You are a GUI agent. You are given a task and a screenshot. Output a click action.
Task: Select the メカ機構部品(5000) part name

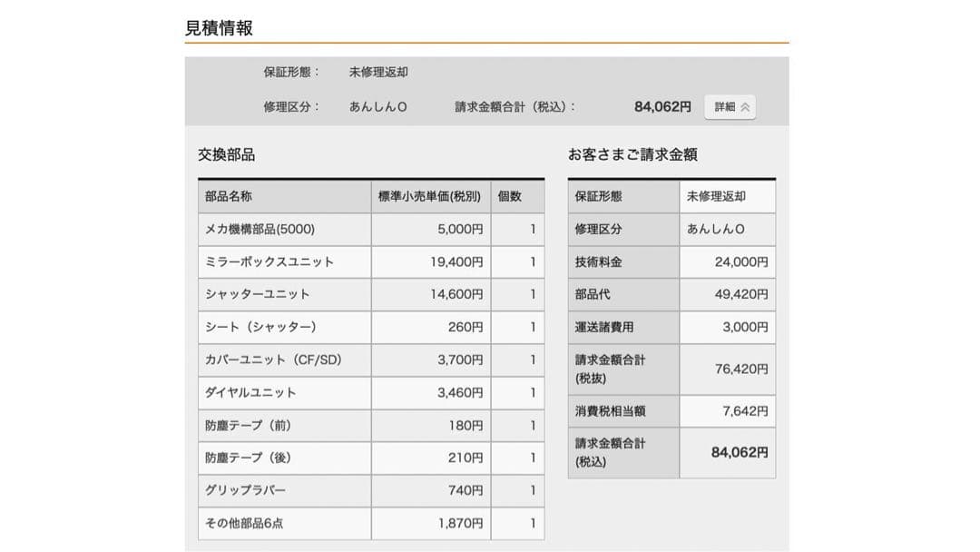(260, 229)
